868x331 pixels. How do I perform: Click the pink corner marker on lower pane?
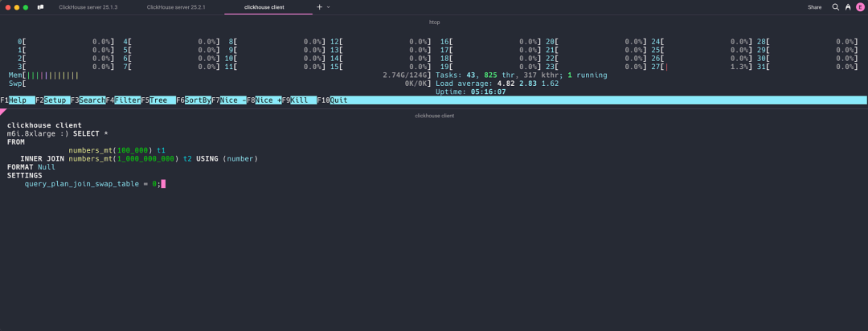[2, 111]
